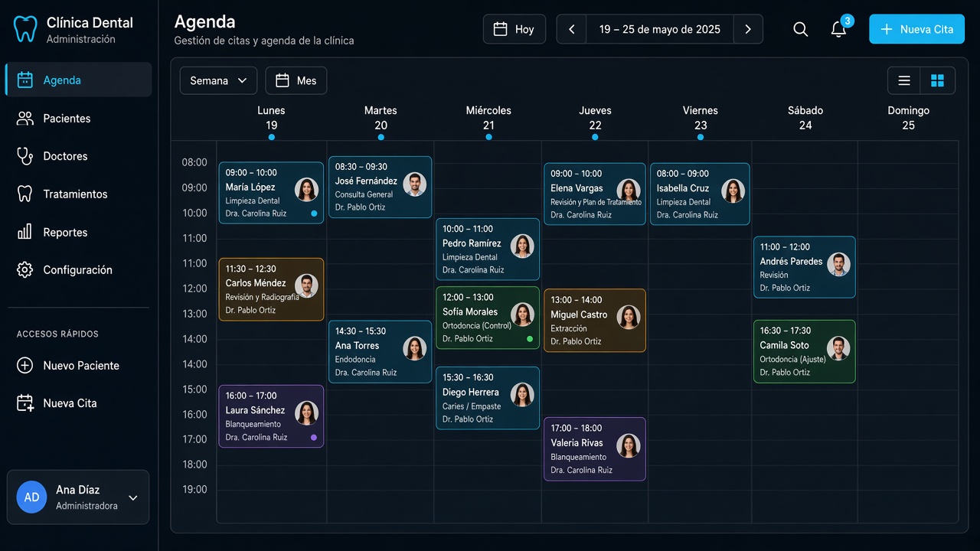Open Ana Torres's Endodoncia appointment
The height and width of the screenshot is (551, 980).
tap(381, 352)
